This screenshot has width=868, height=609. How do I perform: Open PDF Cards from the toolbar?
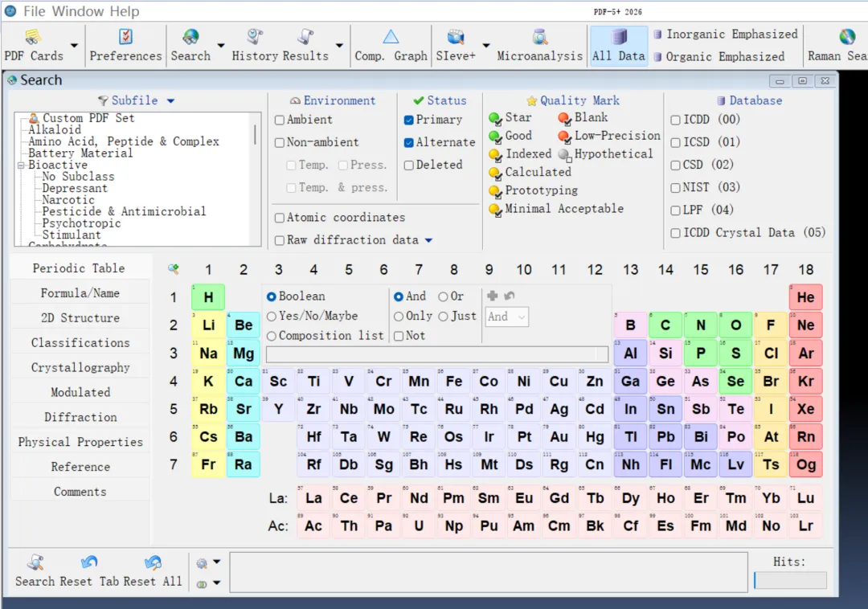pyautogui.click(x=33, y=38)
